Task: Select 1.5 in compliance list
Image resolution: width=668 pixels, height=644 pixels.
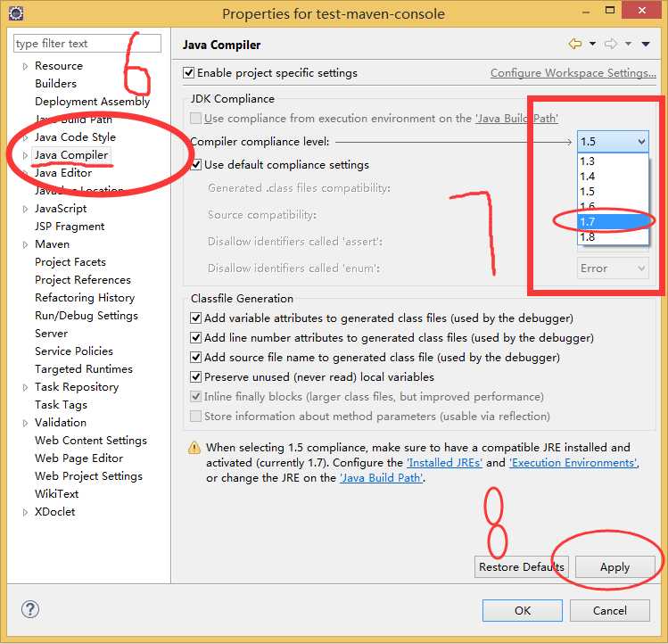Action: pyautogui.click(x=613, y=192)
